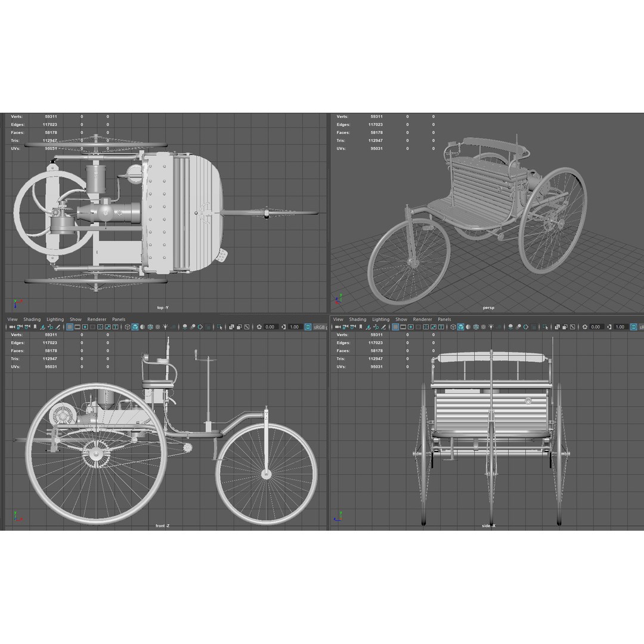Image resolution: width=644 pixels, height=644 pixels.
Task: Click Ambient Occlusion icon in front panel toolbar
Action: point(185,327)
